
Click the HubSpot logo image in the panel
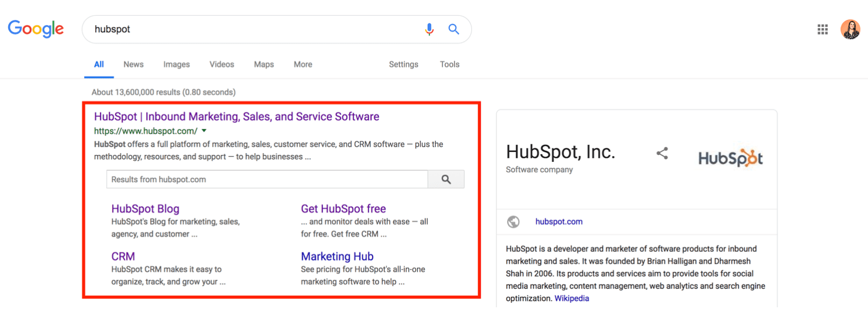coord(731,158)
